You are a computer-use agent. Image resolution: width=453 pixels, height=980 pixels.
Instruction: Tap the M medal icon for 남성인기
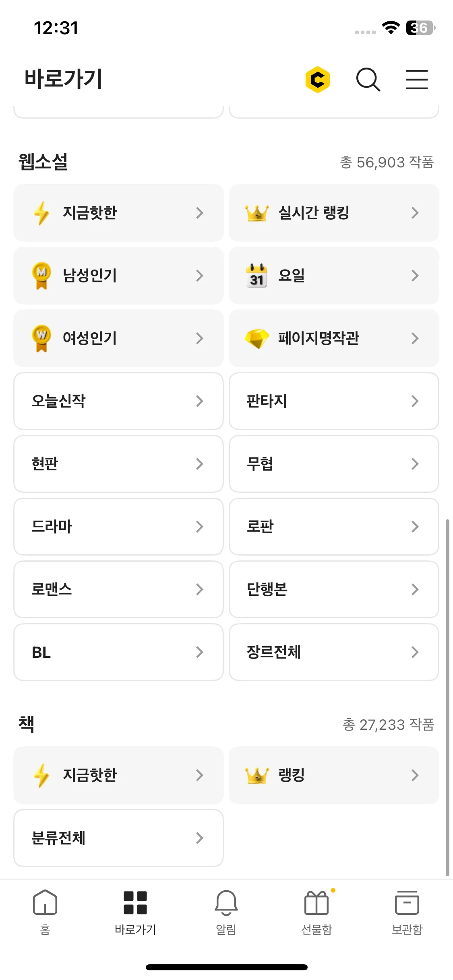pyautogui.click(x=41, y=276)
